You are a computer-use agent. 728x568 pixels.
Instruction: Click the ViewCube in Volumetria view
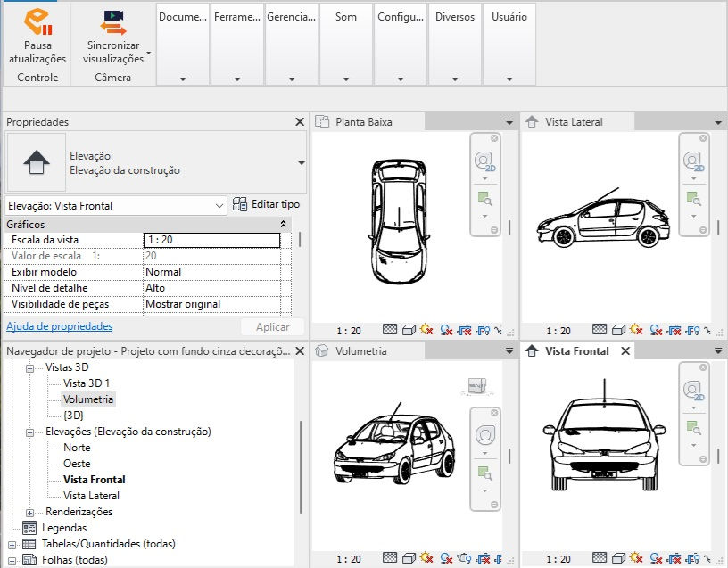(x=477, y=386)
